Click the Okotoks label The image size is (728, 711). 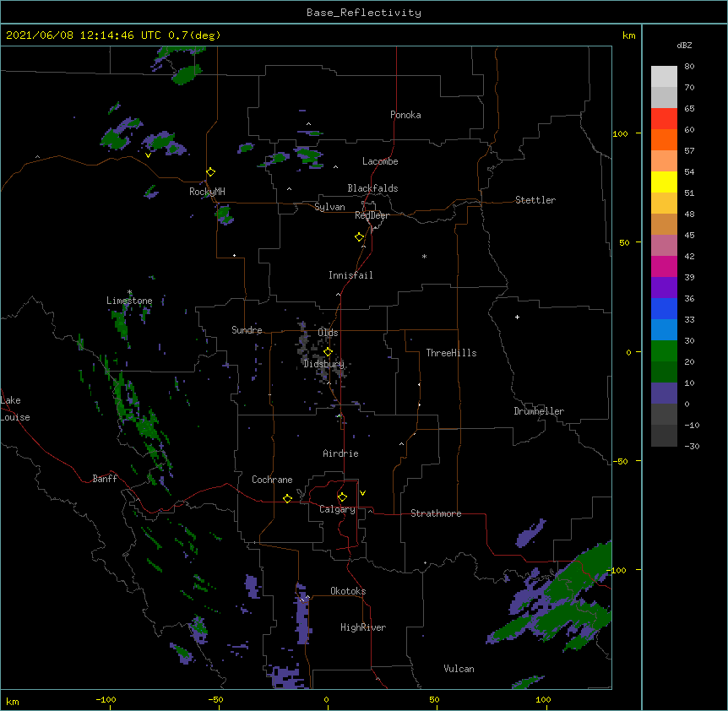pyautogui.click(x=348, y=591)
